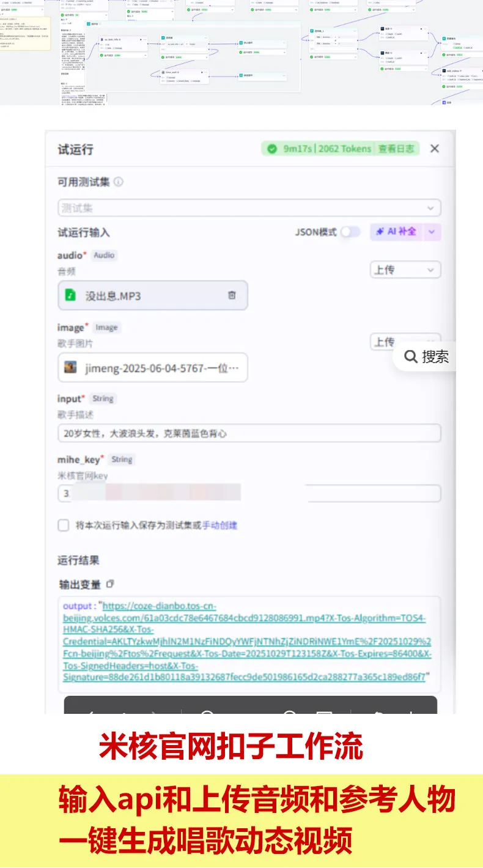Click the info icon beside 可用测试集
This screenshot has height=868, width=483.
pyautogui.click(x=119, y=182)
